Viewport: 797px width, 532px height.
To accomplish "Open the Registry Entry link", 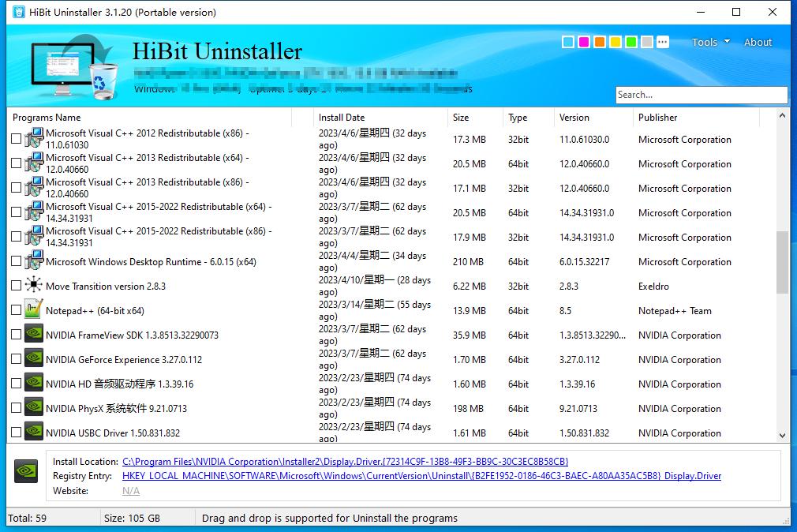I will point(421,476).
